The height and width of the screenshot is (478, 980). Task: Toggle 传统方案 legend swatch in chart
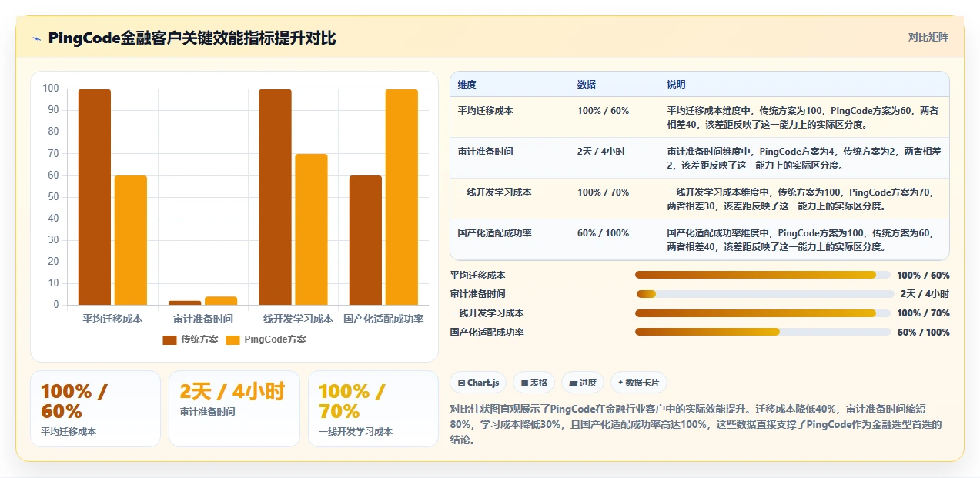tap(169, 339)
